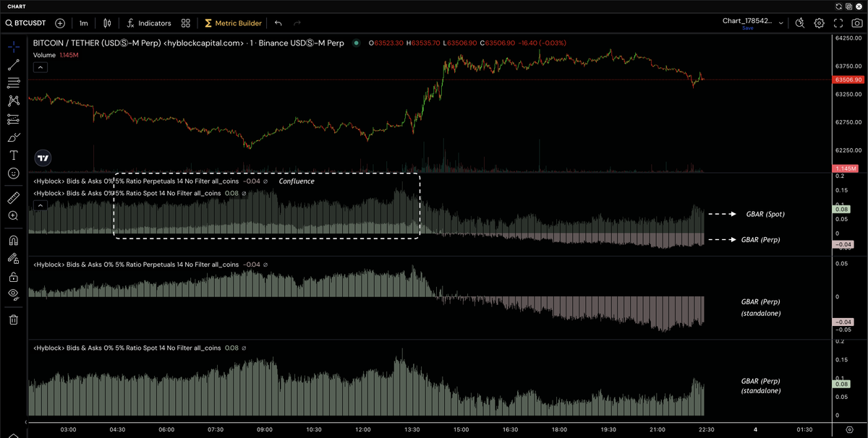
Task: Click the redo arrow
Action: (x=297, y=23)
